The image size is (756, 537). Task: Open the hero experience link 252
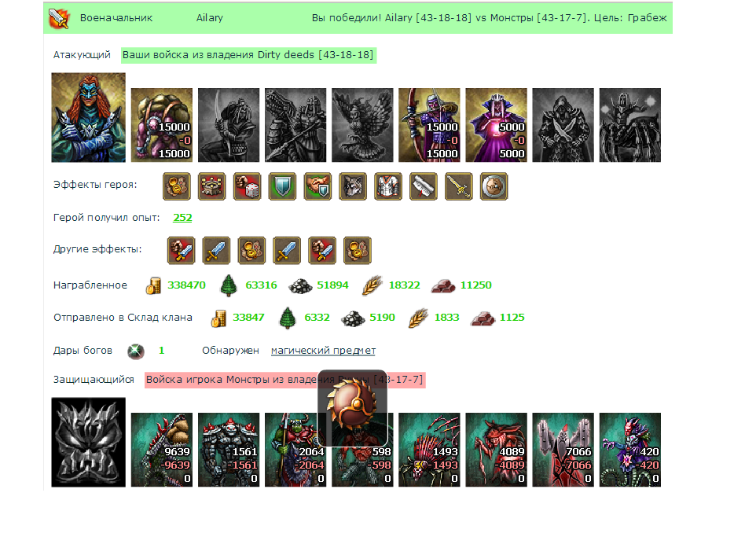click(182, 218)
